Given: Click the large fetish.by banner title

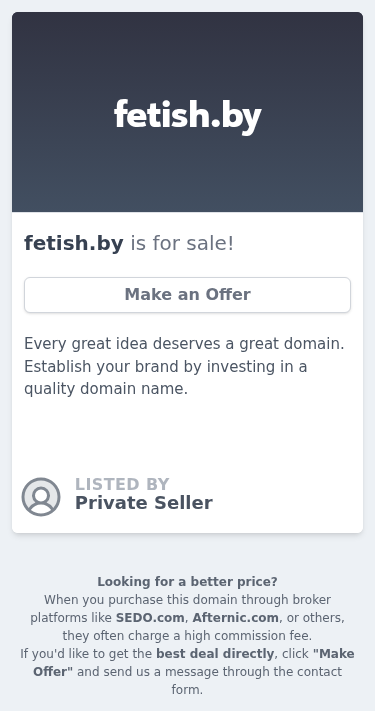Looking at the screenshot, I should (187, 116).
